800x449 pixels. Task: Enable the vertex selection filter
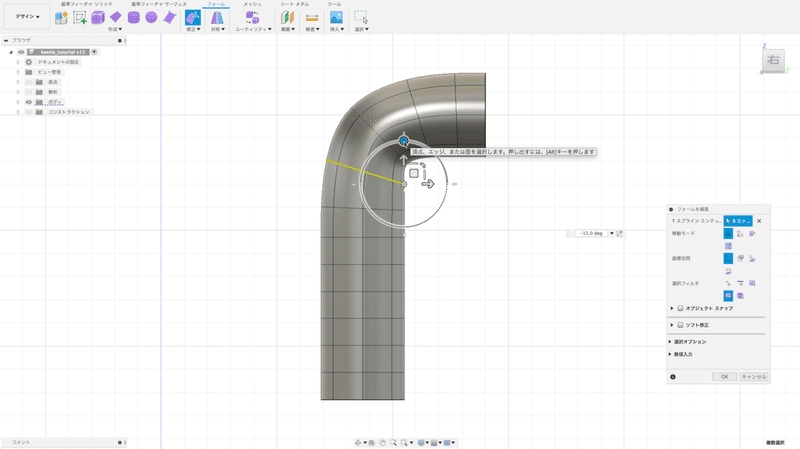[x=728, y=283]
